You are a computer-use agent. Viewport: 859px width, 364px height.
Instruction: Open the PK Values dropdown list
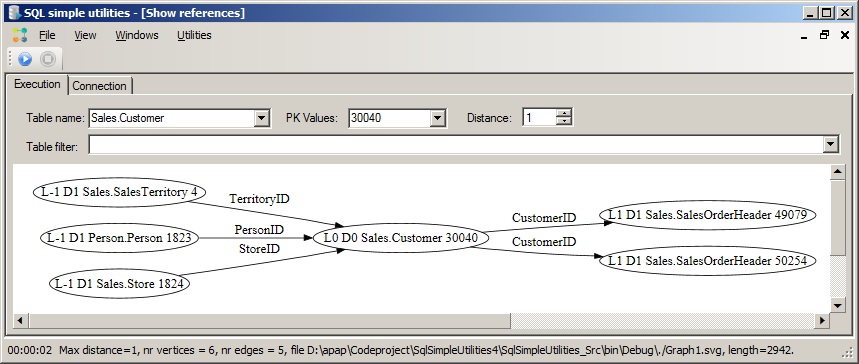coord(437,118)
